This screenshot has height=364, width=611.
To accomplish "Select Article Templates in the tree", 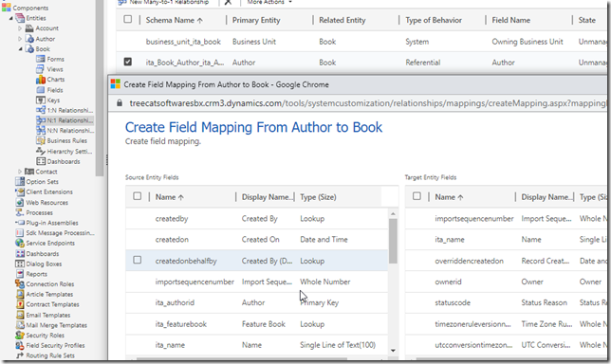I will coord(45,294).
